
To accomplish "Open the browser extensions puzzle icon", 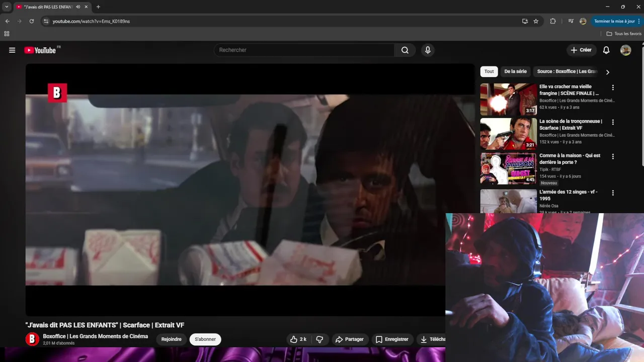I will [x=553, y=21].
